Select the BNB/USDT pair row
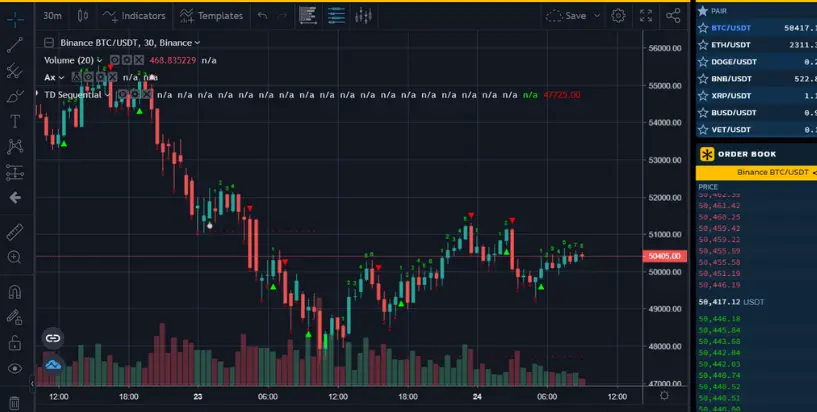This screenshot has width=817, height=412. [757, 79]
